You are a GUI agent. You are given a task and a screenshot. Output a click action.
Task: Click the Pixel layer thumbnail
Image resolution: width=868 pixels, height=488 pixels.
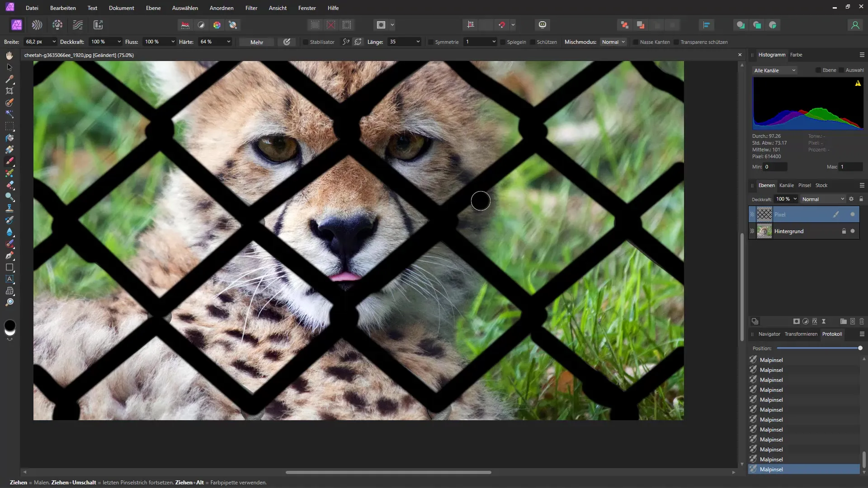pyautogui.click(x=764, y=214)
